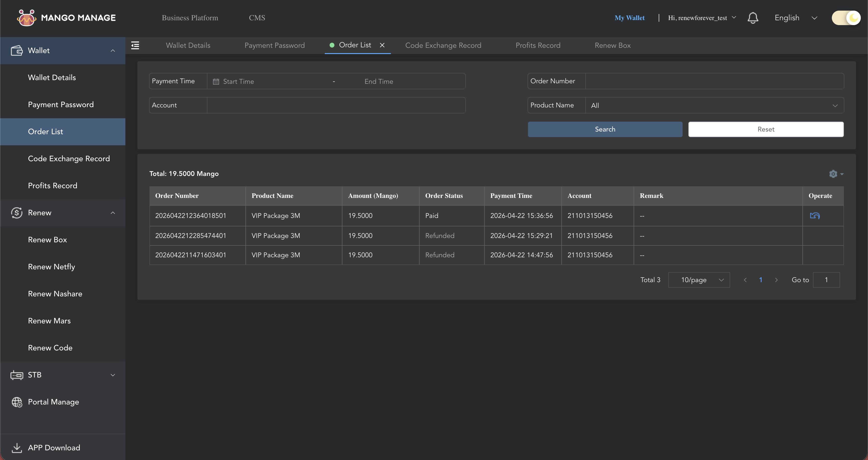868x460 pixels.
Task: Open the table column settings gear
Action: click(x=833, y=174)
